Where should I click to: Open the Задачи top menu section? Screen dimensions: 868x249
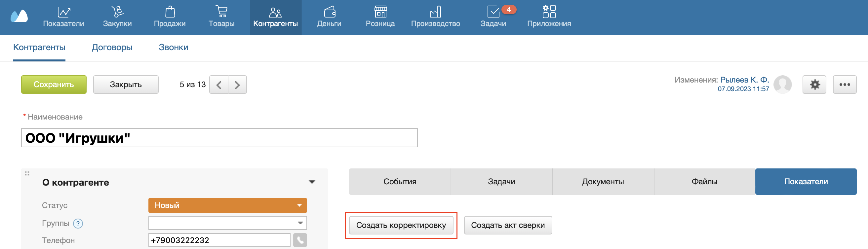[x=493, y=17]
